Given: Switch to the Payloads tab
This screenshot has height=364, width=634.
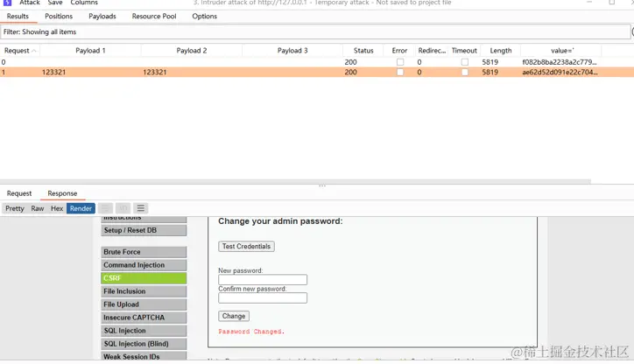Looking at the screenshot, I should [x=102, y=16].
